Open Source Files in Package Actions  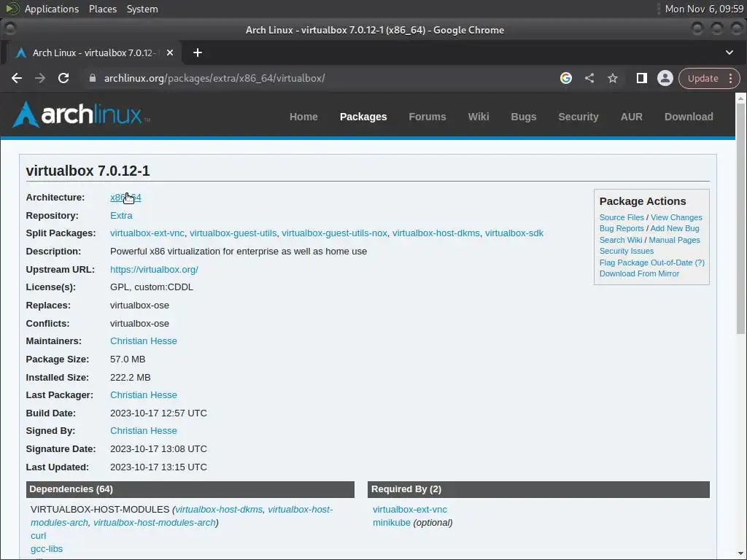click(x=622, y=217)
